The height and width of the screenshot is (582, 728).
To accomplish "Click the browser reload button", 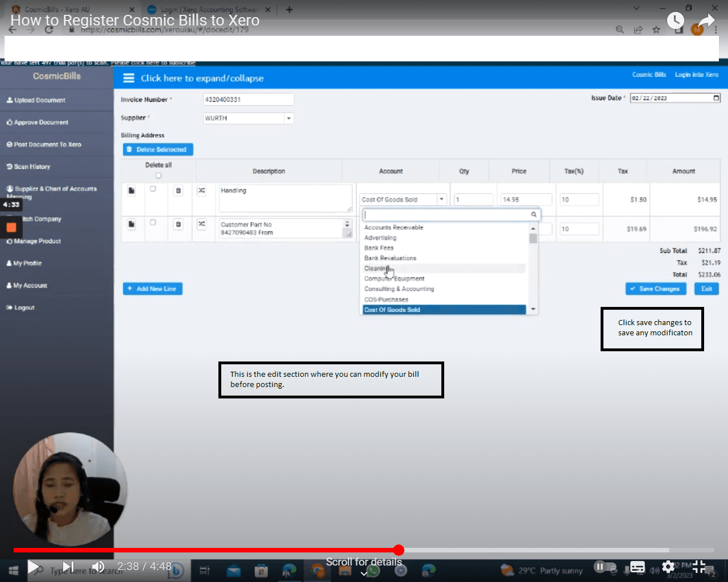I will coord(49,30).
